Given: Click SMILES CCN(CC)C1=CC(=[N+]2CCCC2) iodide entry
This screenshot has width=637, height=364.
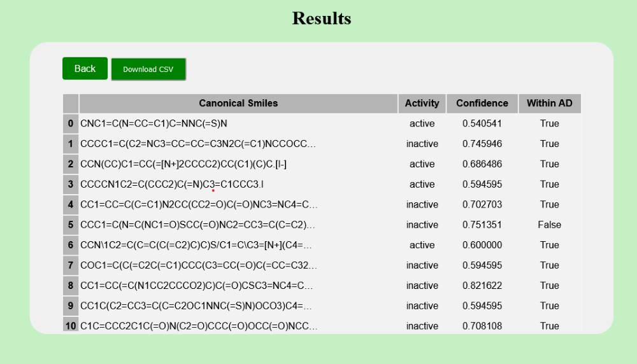Looking at the screenshot, I should (183, 164).
